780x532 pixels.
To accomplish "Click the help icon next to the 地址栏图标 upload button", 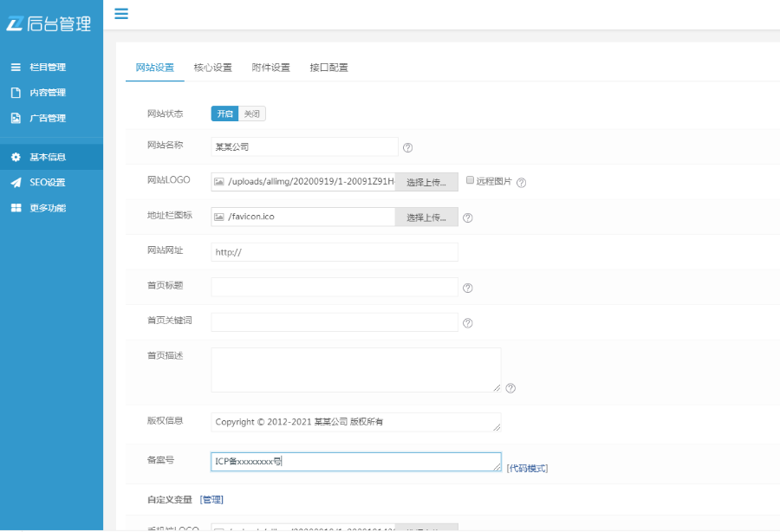I will [468, 217].
